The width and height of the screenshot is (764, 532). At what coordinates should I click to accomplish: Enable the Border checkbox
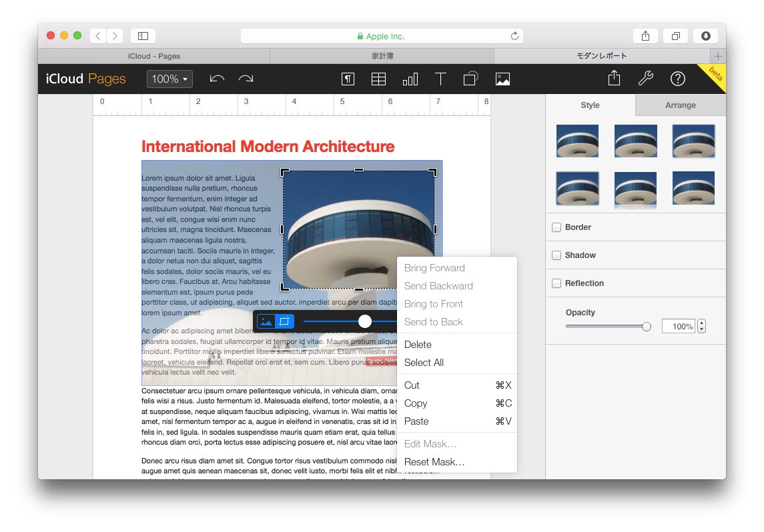(556, 227)
